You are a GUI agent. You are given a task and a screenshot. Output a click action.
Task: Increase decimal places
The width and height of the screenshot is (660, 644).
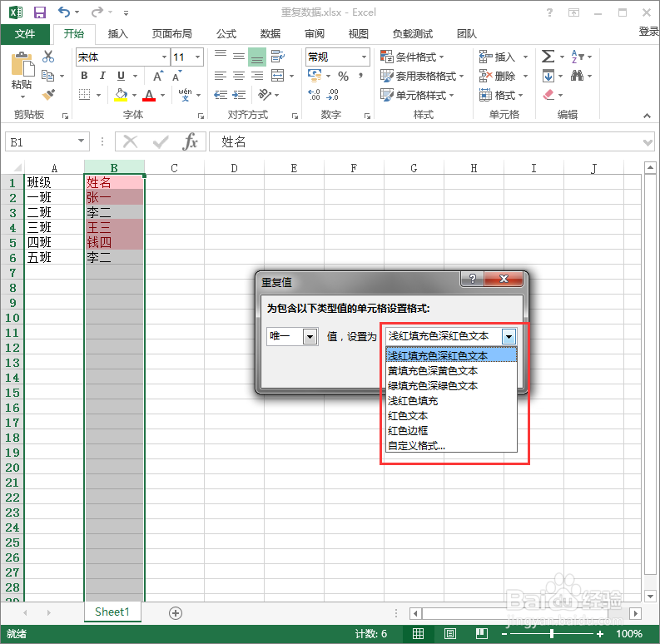(x=314, y=95)
